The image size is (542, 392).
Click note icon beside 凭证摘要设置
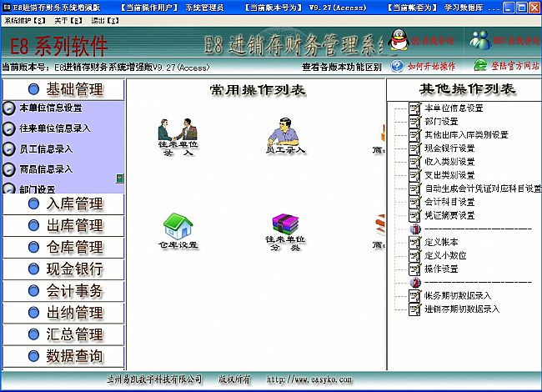point(414,215)
